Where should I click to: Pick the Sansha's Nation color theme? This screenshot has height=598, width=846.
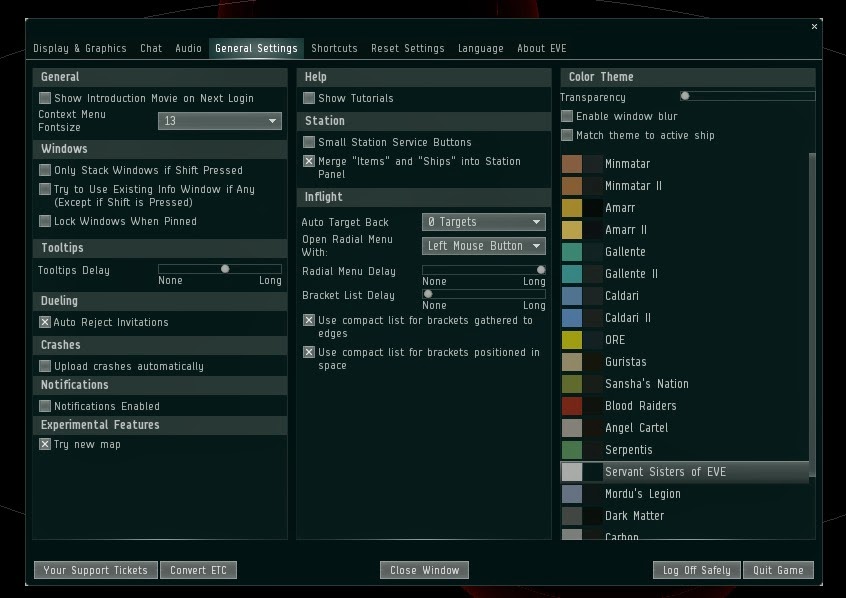pos(685,384)
